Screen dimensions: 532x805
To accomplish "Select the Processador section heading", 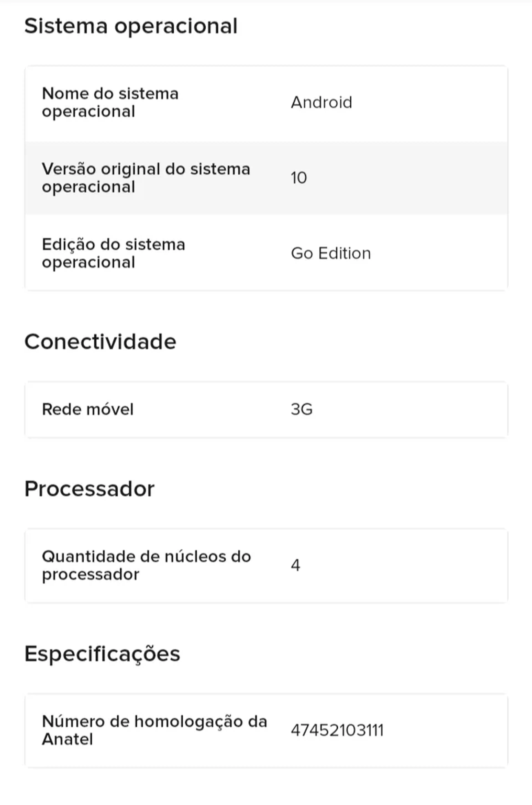I will point(90,489).
